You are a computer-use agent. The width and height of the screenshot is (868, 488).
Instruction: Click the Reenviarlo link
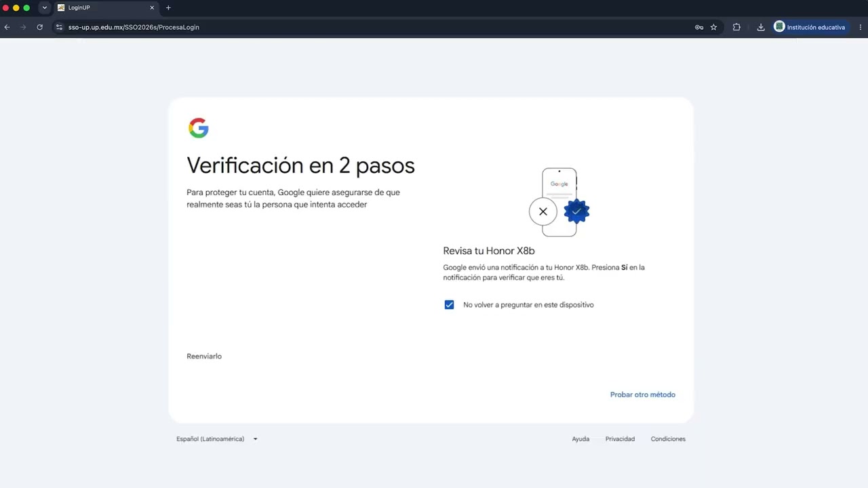(x=204, y=357)
